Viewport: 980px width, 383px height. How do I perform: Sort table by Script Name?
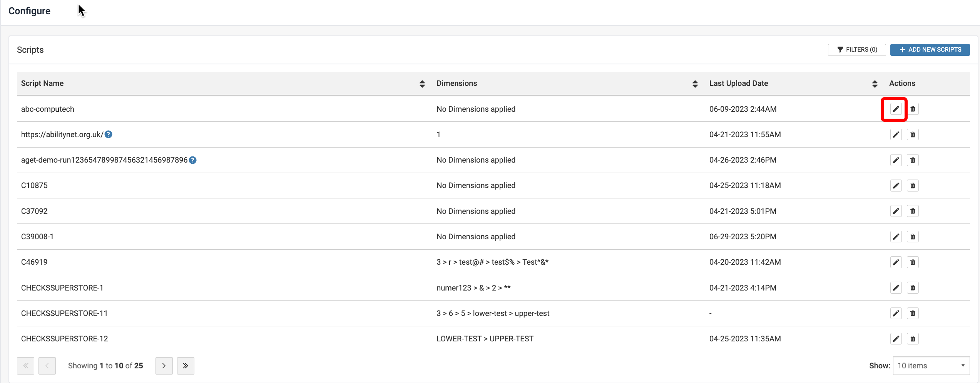[422, 84]
